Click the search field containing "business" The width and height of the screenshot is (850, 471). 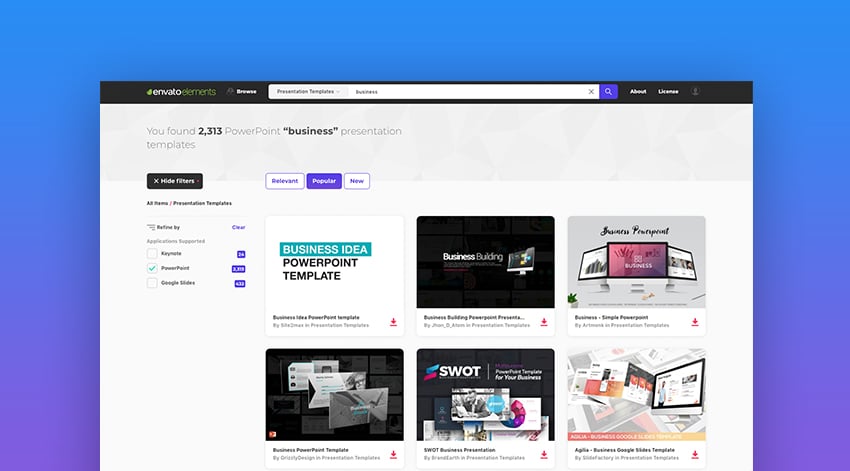point(467,92)
